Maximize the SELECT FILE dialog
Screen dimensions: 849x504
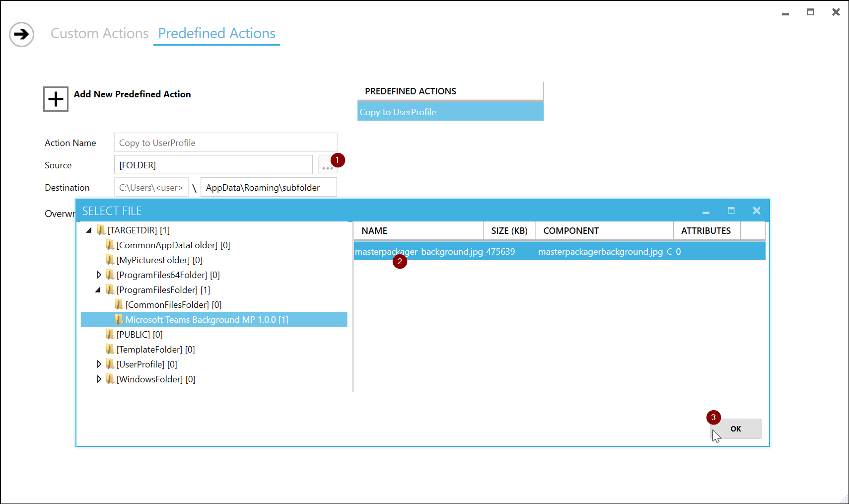(731, 211)
